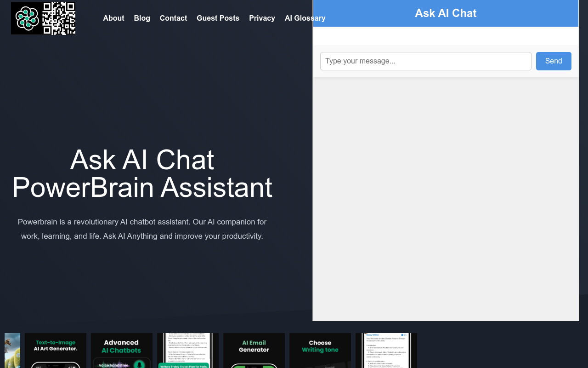Click the 'Powerbrain is a revolutionary AI chatbot' paragraph
The width and height of the screenshot is (588, 368).
click(142, 229)
